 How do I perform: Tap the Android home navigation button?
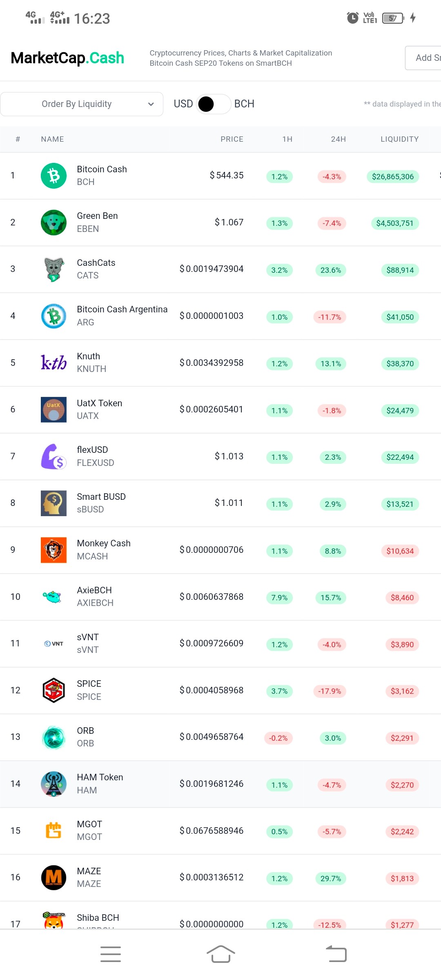point(220,954)
